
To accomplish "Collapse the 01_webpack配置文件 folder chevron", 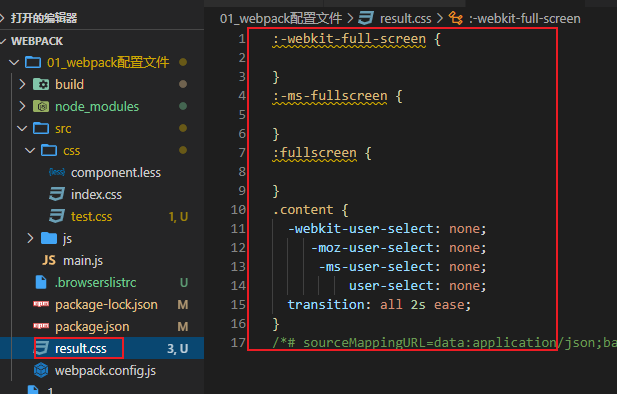I will (14, 62).
